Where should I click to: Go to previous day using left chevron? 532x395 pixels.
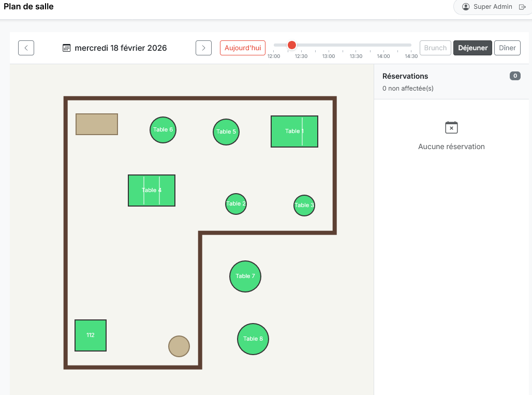click(26, 48)
